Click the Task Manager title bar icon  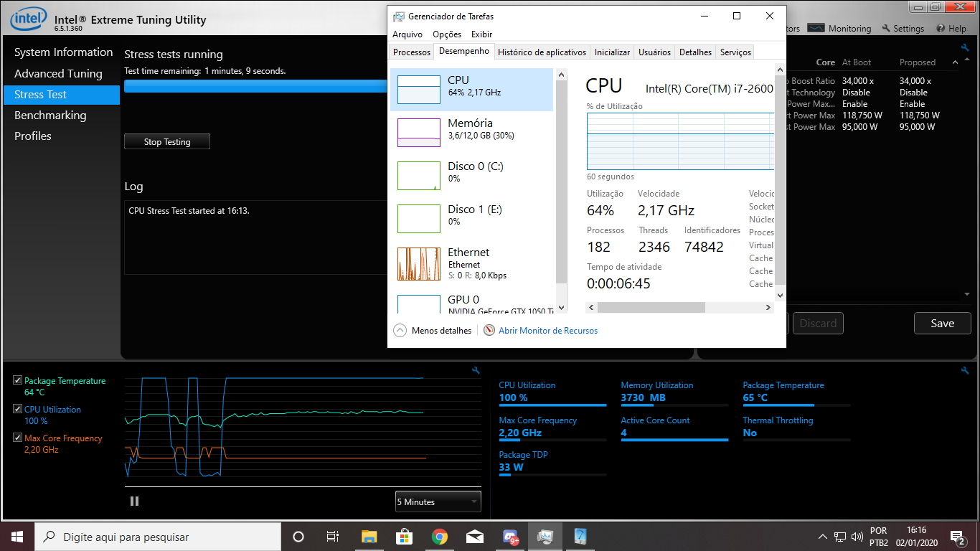pos(399,16)
